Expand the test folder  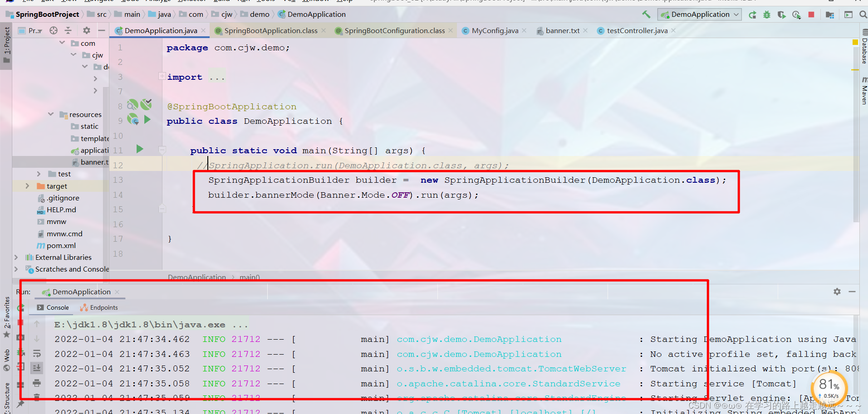[39, 174]
